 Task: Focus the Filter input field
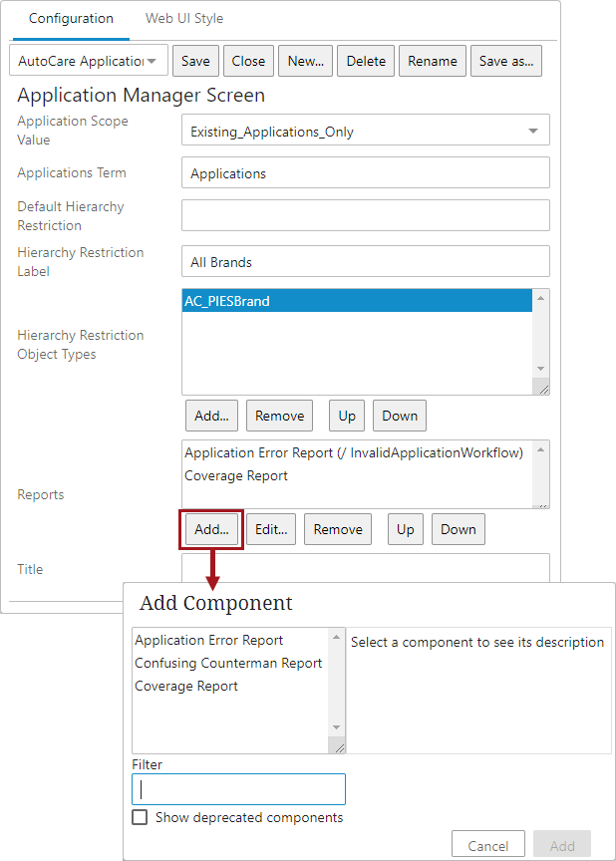238,789
